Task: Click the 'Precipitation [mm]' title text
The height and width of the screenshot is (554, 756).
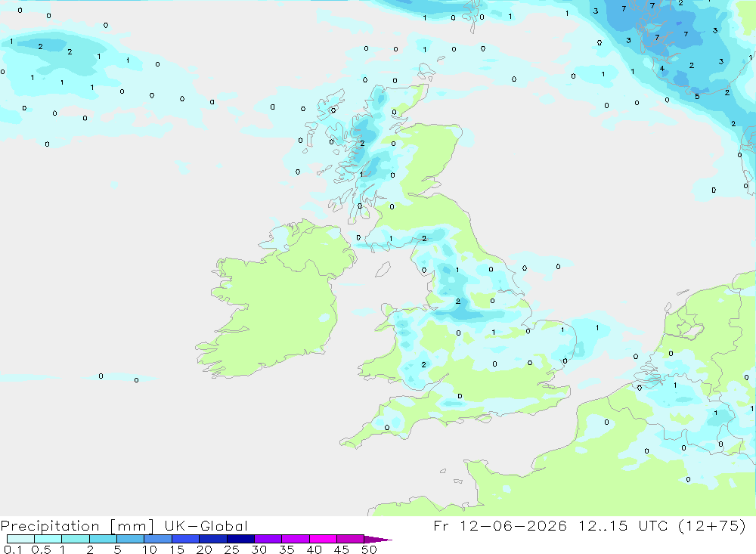Action: click(77, 526)
